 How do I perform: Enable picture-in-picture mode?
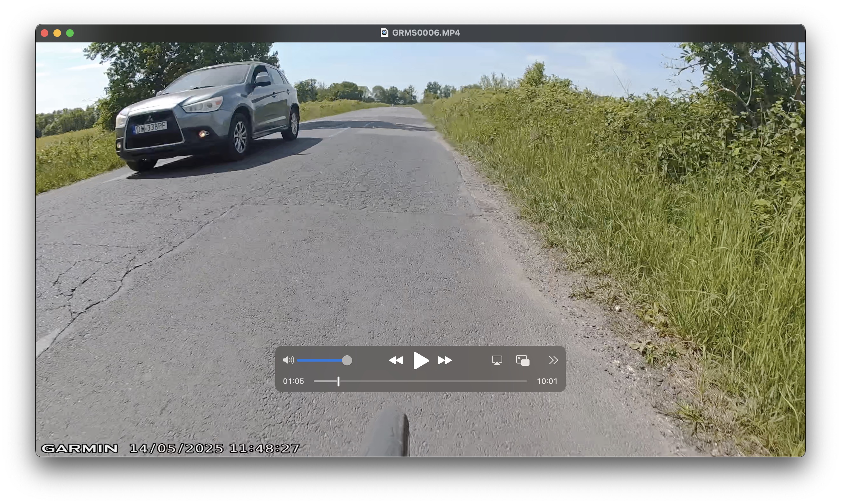(523, 360)
